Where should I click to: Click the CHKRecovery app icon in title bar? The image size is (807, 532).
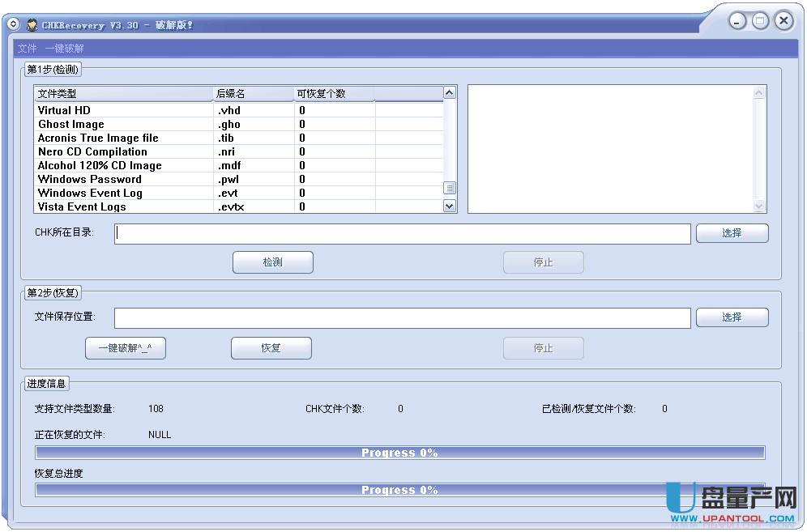(31, 24)
